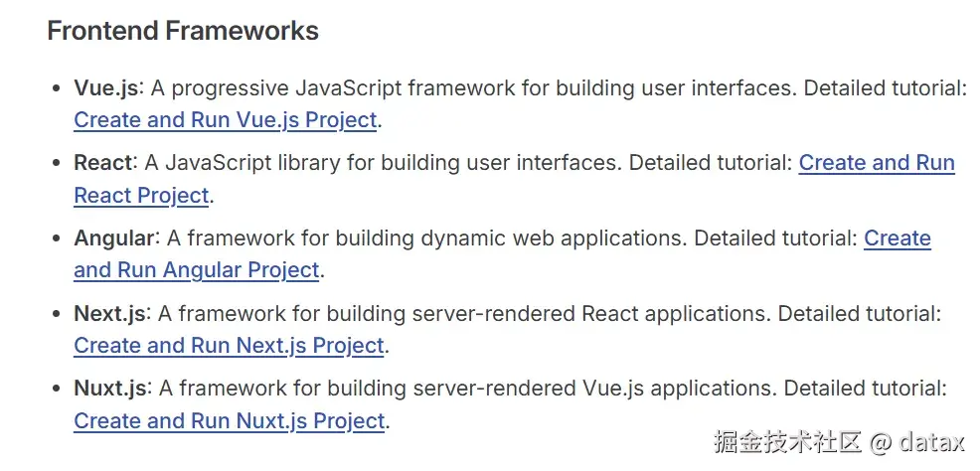Image resolution: width=980 pixels, height=471 pixels.
Task: Click the bold Next.js list label
Action: tap(109, 314)
